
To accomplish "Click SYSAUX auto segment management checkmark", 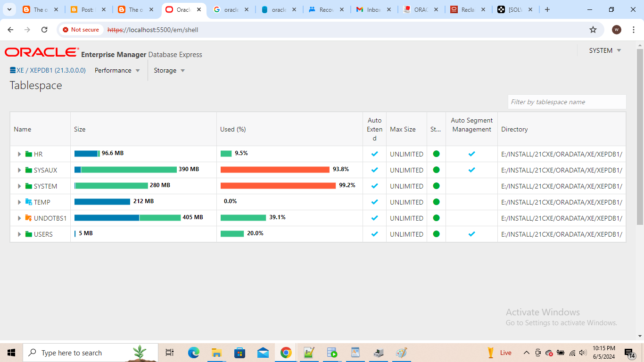I will [472, 170].
